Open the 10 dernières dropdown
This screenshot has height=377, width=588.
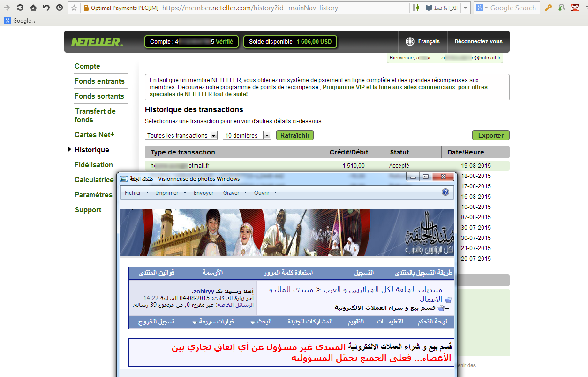coord(247,135)
